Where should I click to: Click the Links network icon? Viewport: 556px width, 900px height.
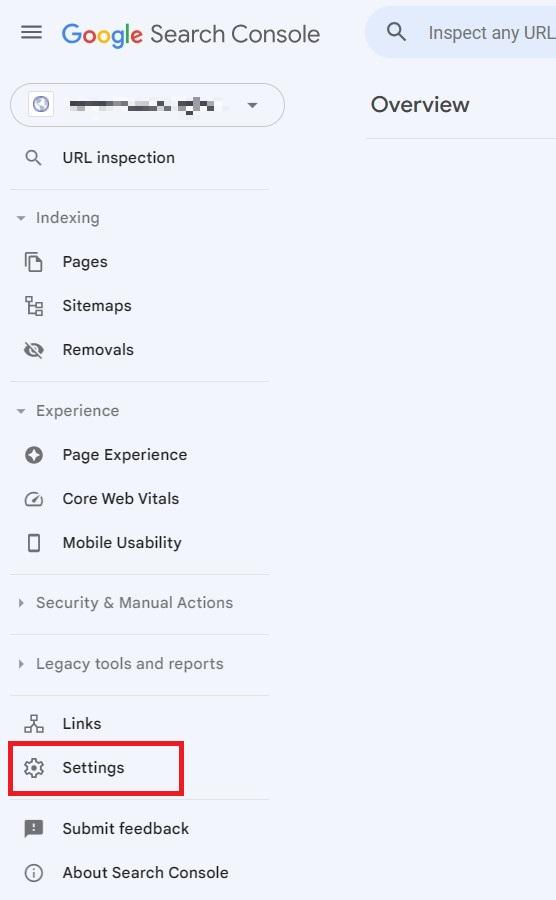(x=34, y=723)
